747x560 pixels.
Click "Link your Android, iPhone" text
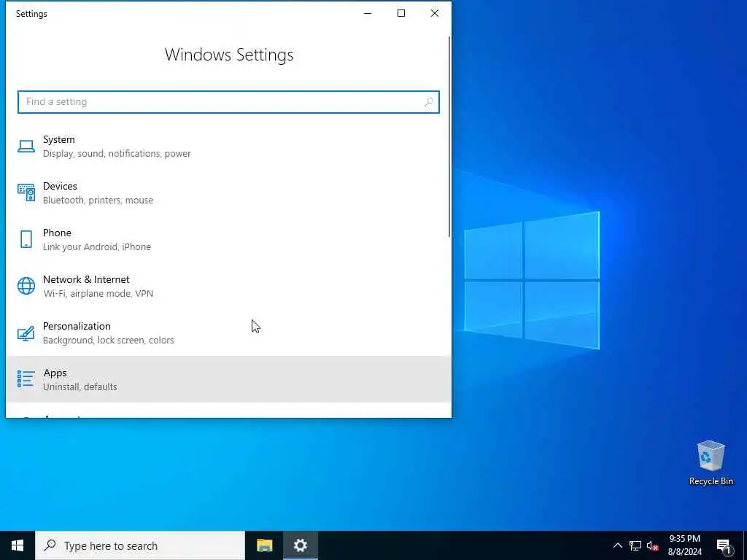(97, 246)
